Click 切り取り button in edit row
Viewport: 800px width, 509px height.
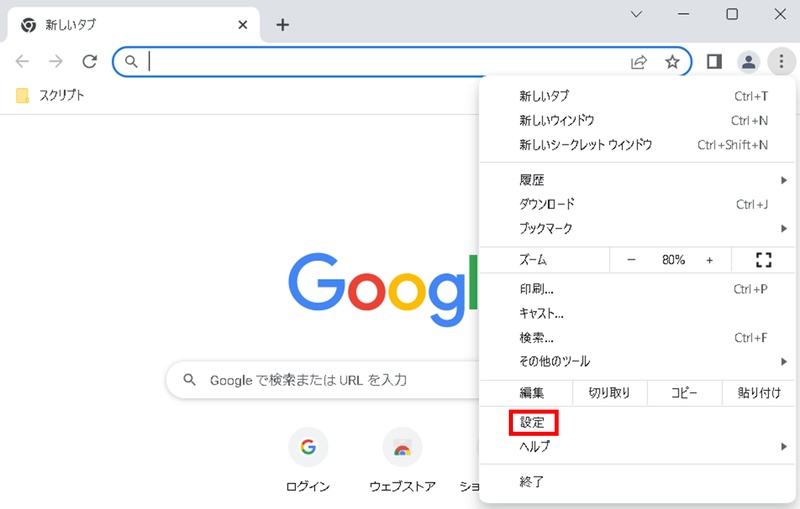point(610,393)
